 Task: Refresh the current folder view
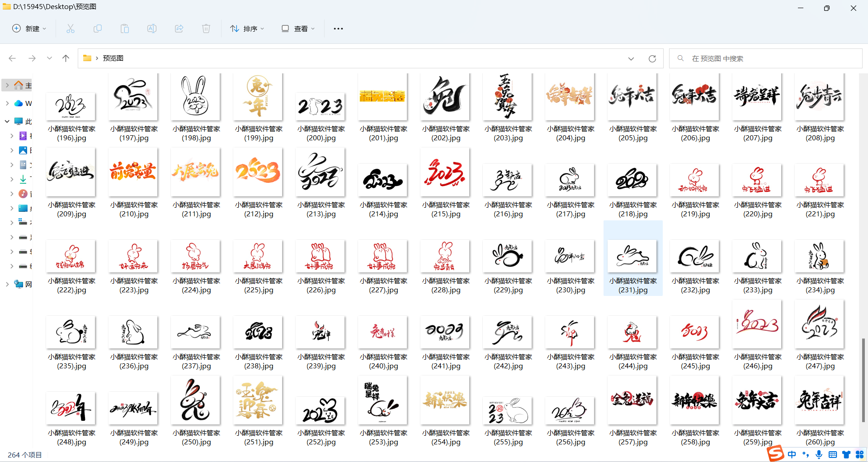(x=652, y=58)
